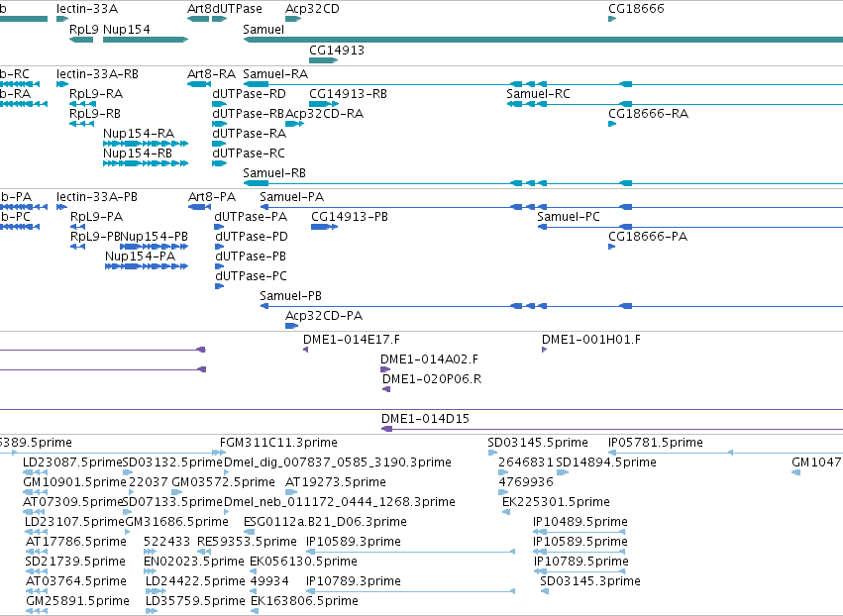This screenshot has height=616, width=843.
Task: Click the Samuel-PA protein feature
Action: click(551, 206)
